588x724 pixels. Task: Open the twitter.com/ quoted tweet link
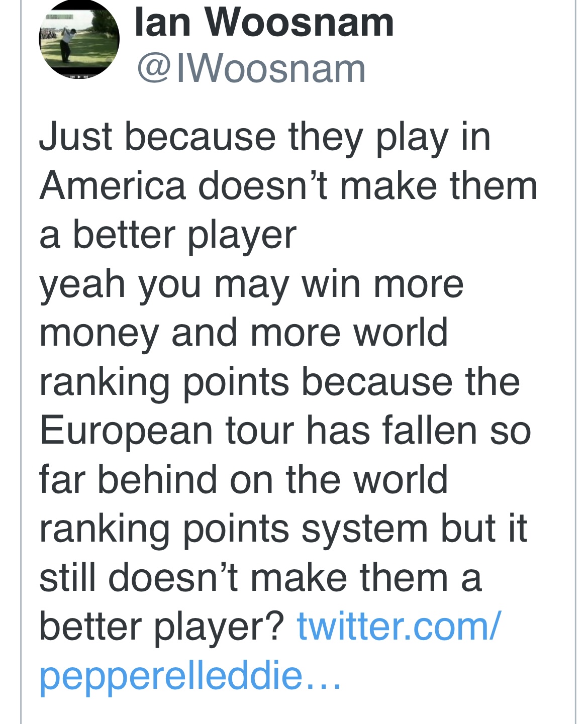[399, 626]
